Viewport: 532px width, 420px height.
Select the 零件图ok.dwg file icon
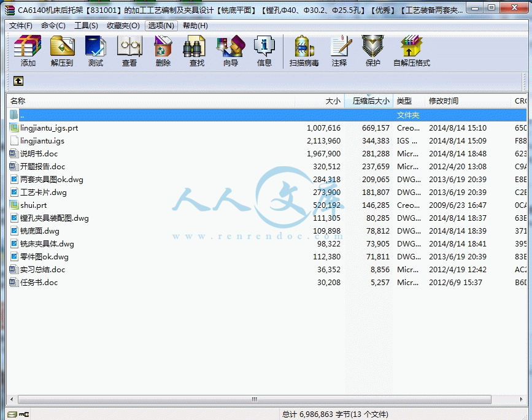pyautogui.click(x=14, y=257)
